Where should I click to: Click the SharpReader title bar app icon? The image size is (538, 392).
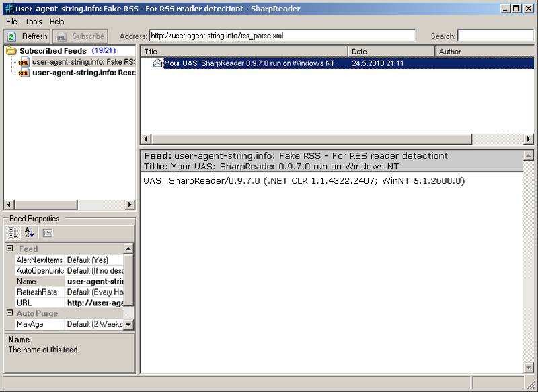coord(9,9)
